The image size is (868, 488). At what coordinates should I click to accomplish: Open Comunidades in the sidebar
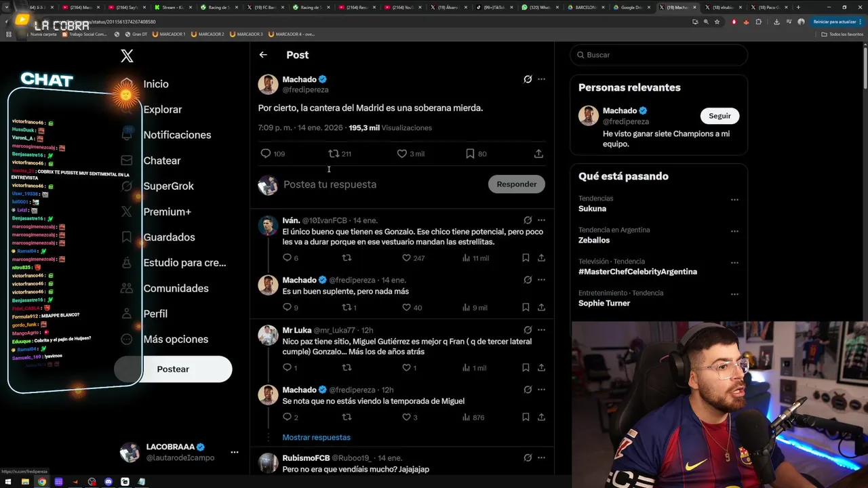(176, 288)
